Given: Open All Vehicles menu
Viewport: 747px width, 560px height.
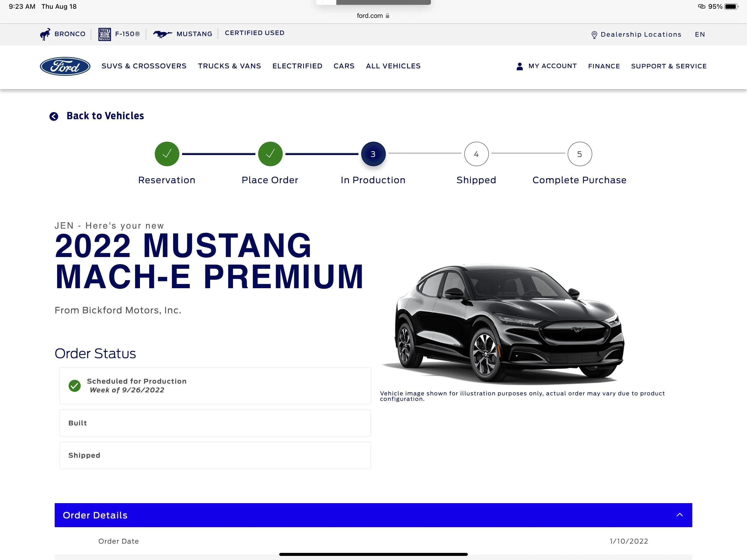Looking at the screenshot, I should [393, 66].
